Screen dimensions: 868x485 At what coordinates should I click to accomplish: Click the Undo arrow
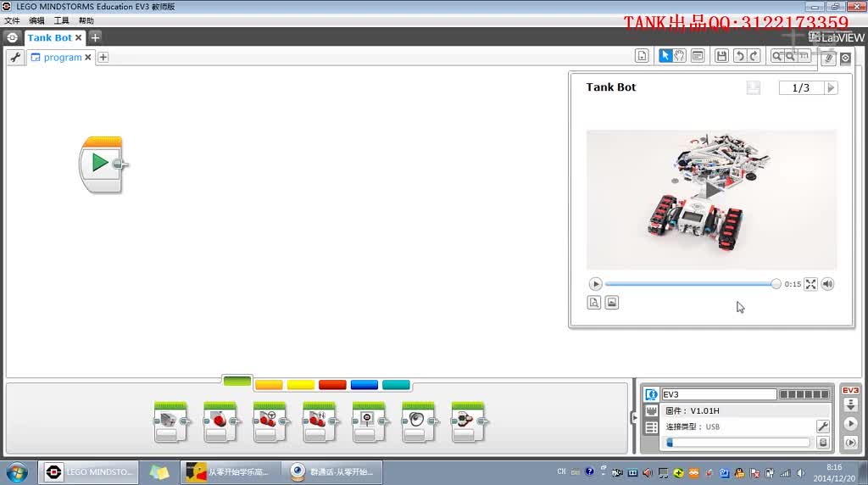tap(739, 56)
